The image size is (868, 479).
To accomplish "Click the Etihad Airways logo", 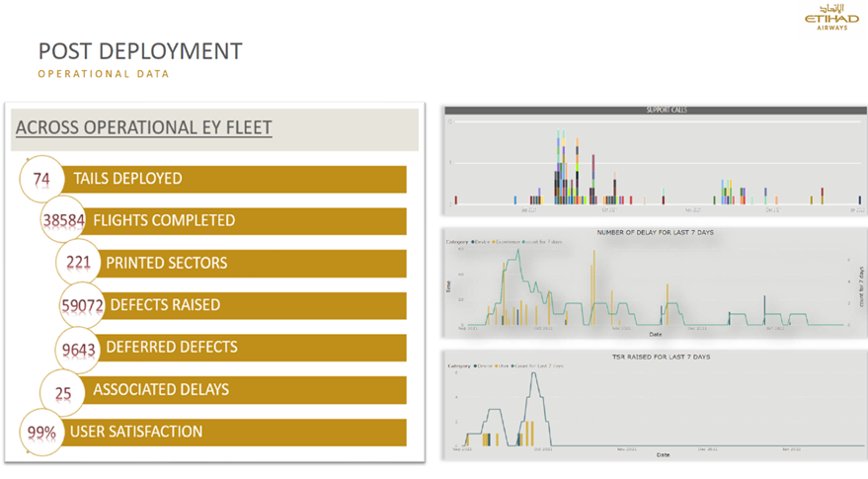I will (831, 17).
